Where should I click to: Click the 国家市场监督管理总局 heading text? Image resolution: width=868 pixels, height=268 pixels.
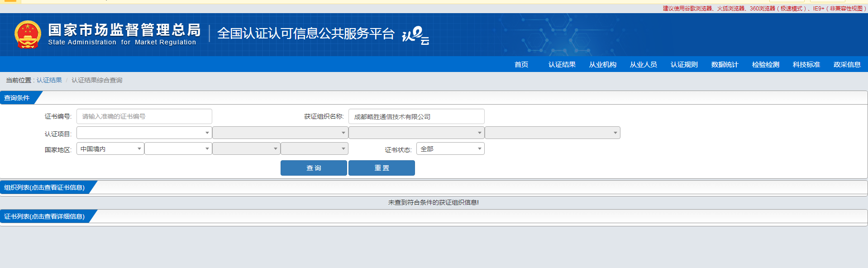point(124,30)
